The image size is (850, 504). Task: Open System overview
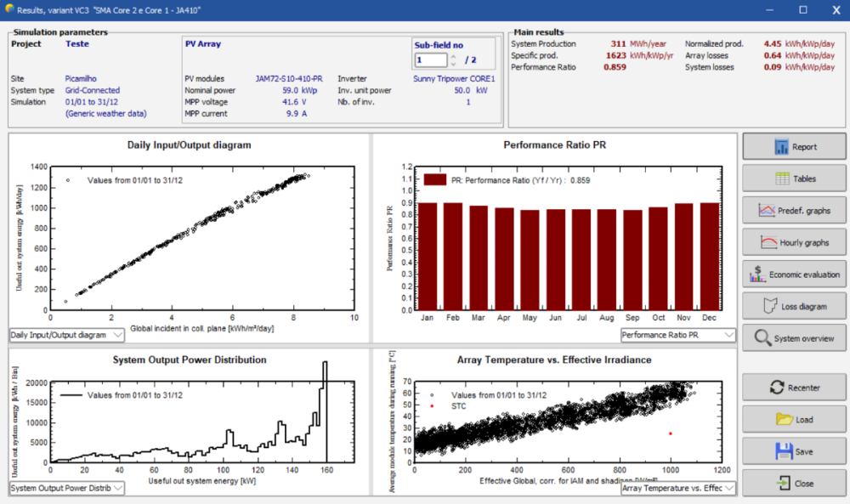[794, 338]
